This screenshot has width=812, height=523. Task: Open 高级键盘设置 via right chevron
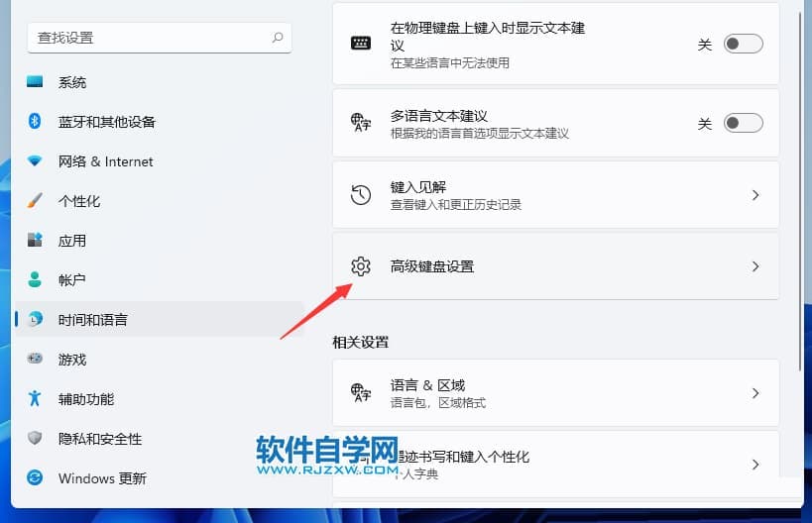coord(754,266)
